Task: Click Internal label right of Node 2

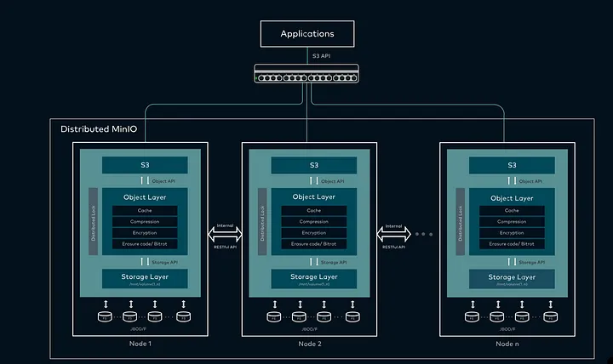Action: coord(393,226)
